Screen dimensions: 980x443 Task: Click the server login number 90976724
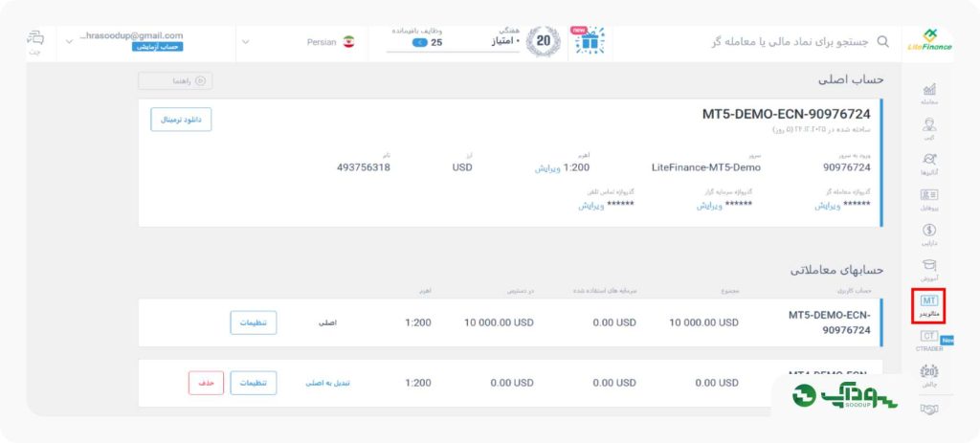[847, 167]
